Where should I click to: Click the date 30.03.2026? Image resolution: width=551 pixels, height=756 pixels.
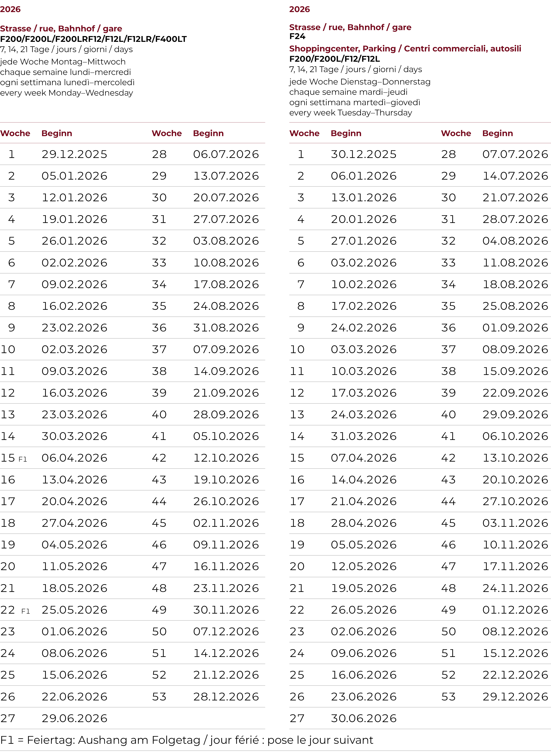pyautogui.click(x=74, y=436)
